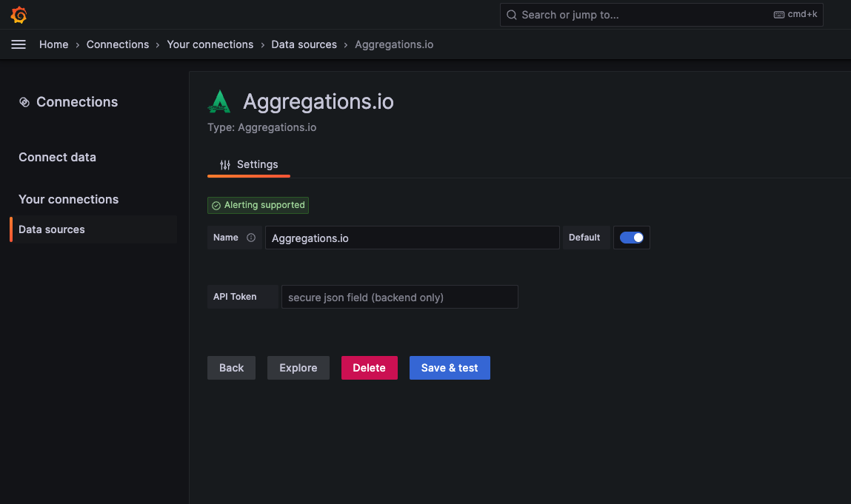Click the sliders icon on the Settings tab
Viewport: 851px width, 504px height.
(x=224, y=164)
